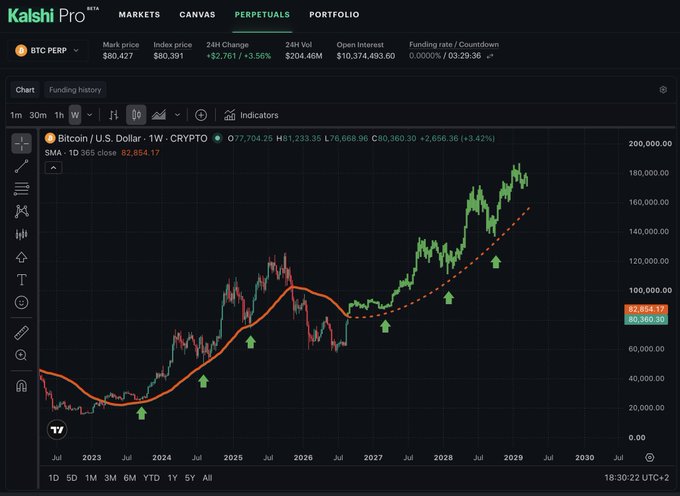Open the emoji and sticker tool
The width and height of the screenshot is (680, 496).
(x=22, y=302)
